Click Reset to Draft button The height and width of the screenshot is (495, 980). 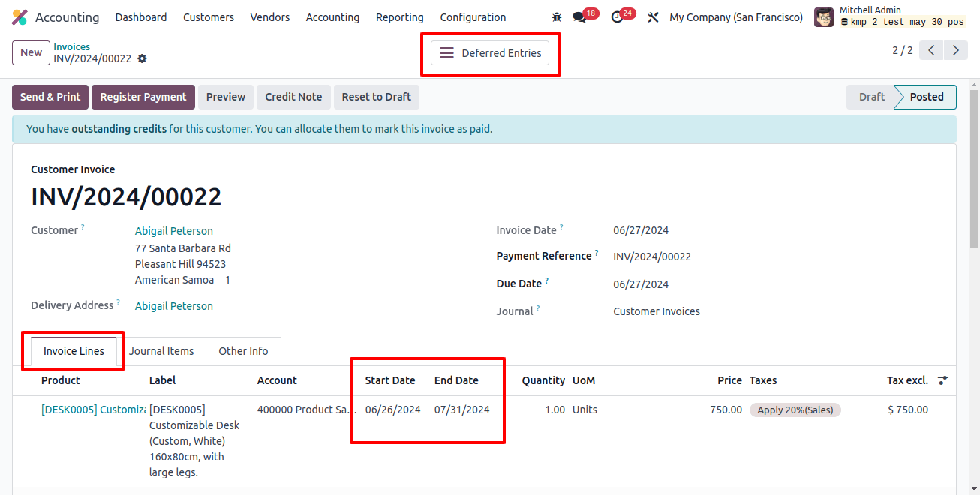[x=377, y=97]
